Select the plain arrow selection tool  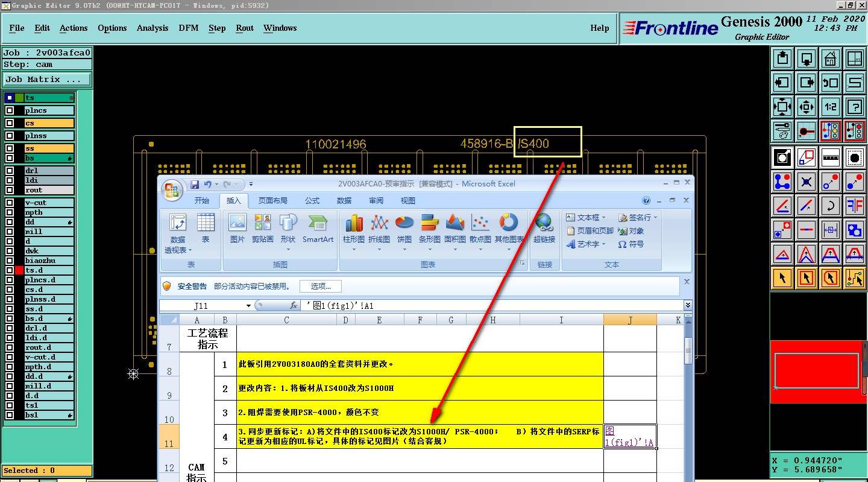782,278
